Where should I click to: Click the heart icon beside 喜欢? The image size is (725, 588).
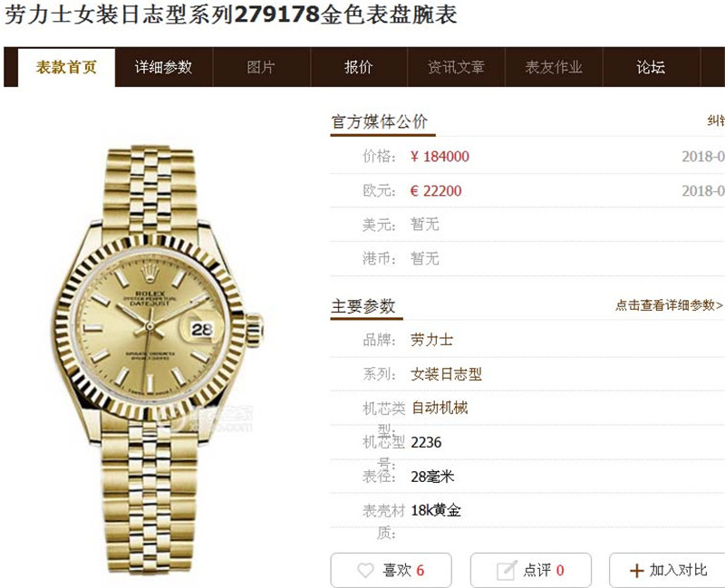click(365, 570)
